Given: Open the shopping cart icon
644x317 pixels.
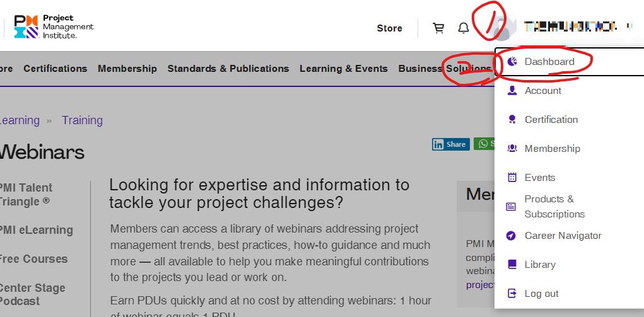Looking at the screenshot, I should pos(438,28).
